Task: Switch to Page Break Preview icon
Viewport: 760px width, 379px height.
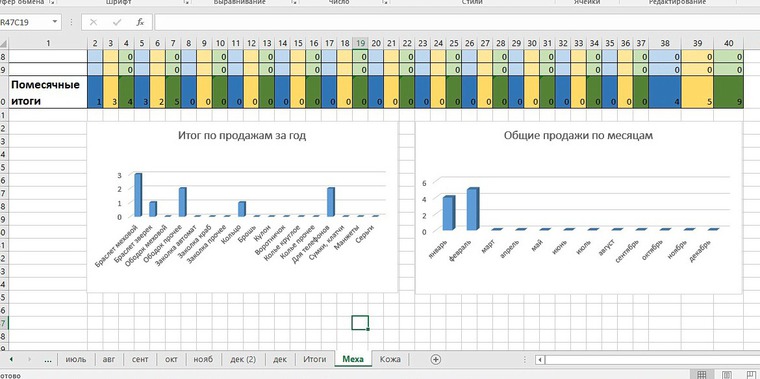Action: coord(752,375)
